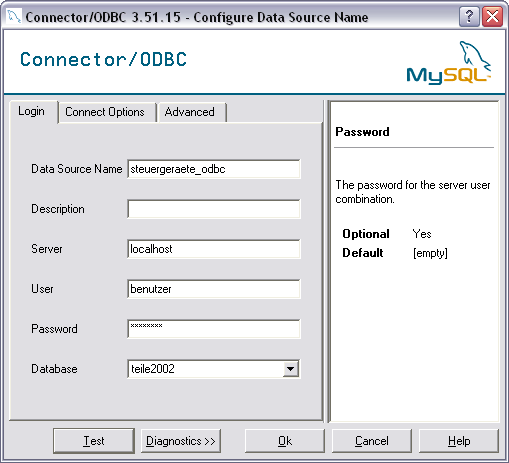The image size is (509, 463).
Task: Click the Default [empty] value text
Action: (x=430, y=253)
